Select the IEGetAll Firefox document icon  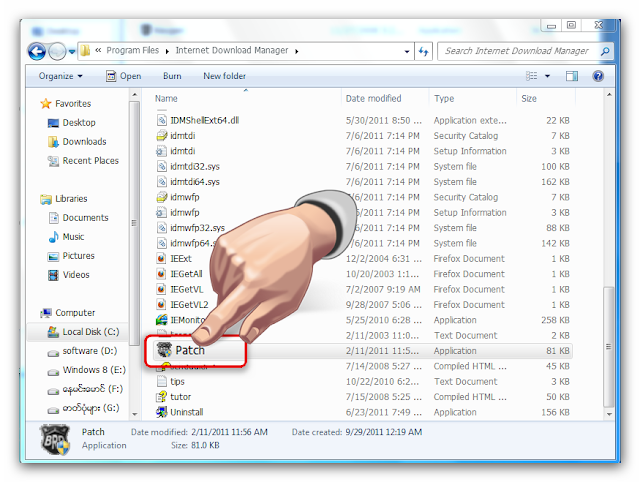pos(161,274)
